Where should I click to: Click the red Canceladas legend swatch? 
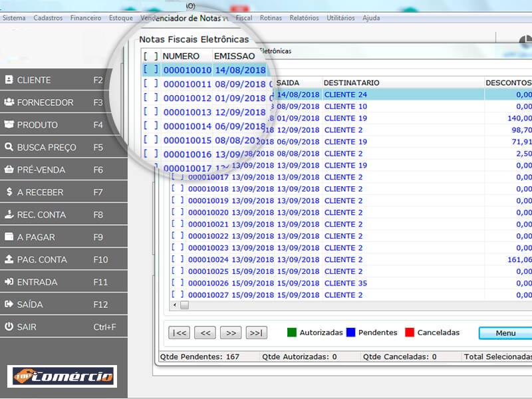tap(410, 332)
